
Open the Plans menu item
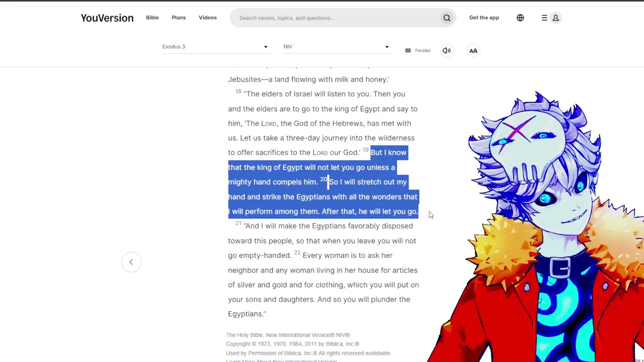179,18
